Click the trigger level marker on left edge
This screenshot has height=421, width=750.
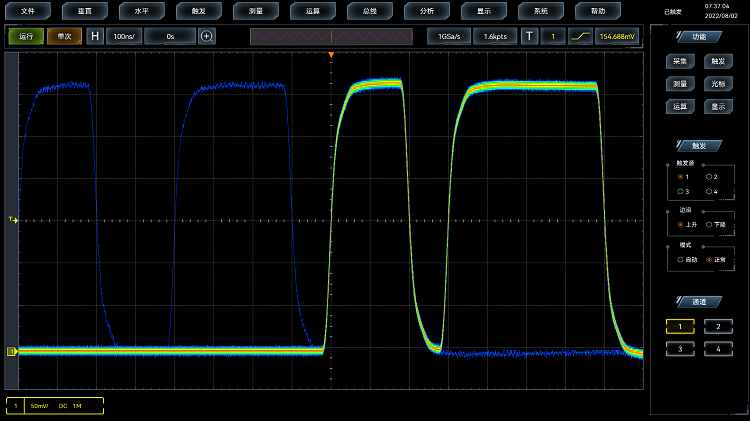[12, 219]
